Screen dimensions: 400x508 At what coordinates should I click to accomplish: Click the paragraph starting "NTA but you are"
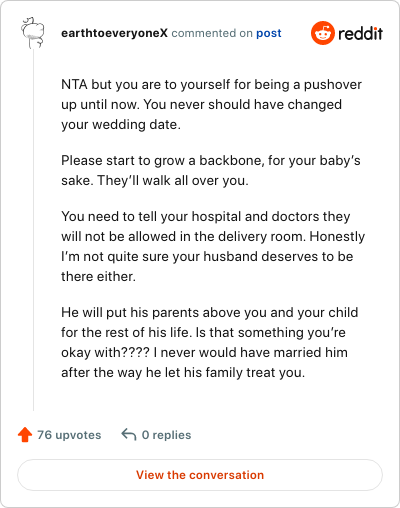click(x=211, y=105)
